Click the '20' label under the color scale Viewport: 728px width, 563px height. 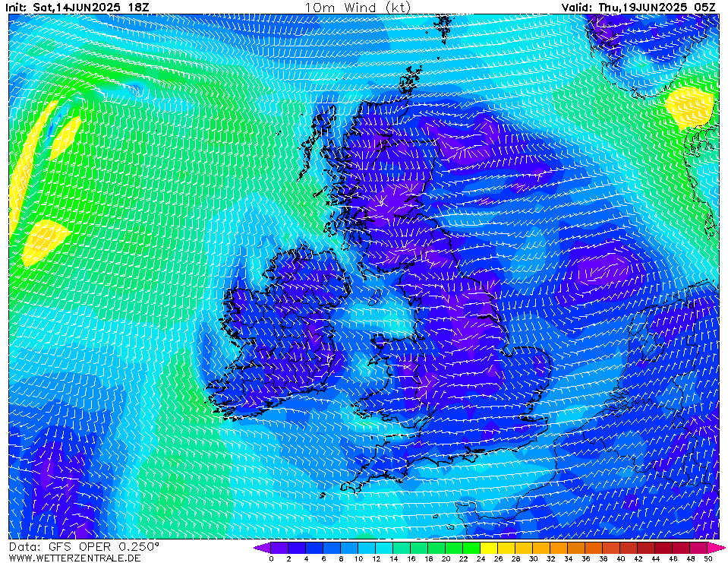point(446,558)
